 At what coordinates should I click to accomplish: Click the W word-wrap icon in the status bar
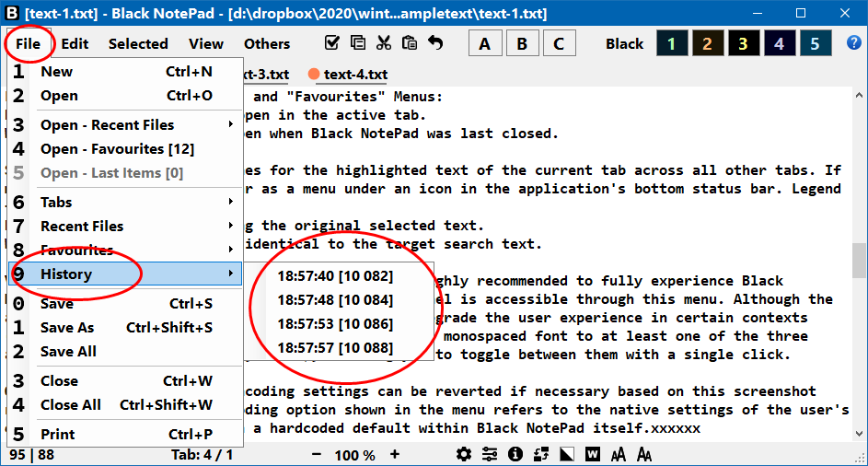click(x=593, y=455)
